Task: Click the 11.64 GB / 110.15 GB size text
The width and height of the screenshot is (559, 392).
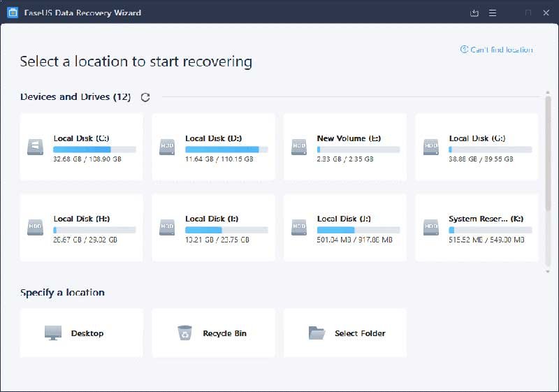Action: point(219,159)
